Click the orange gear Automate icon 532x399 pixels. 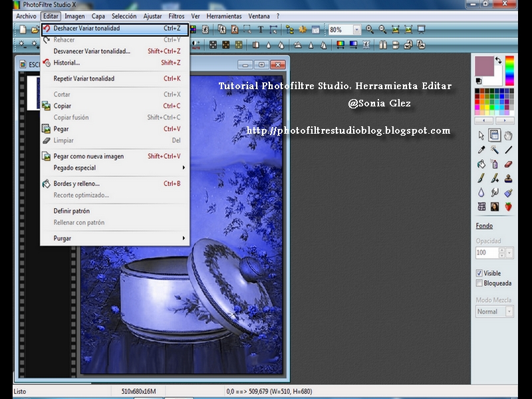coord(303,29)
